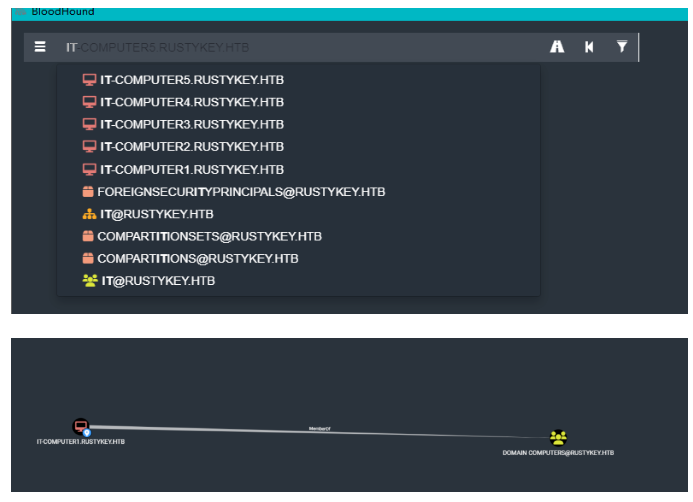The height and width of the screenshot is (502, 693).
Task: Open the hamburger menu in search bar
Action: tap(40, 46)
